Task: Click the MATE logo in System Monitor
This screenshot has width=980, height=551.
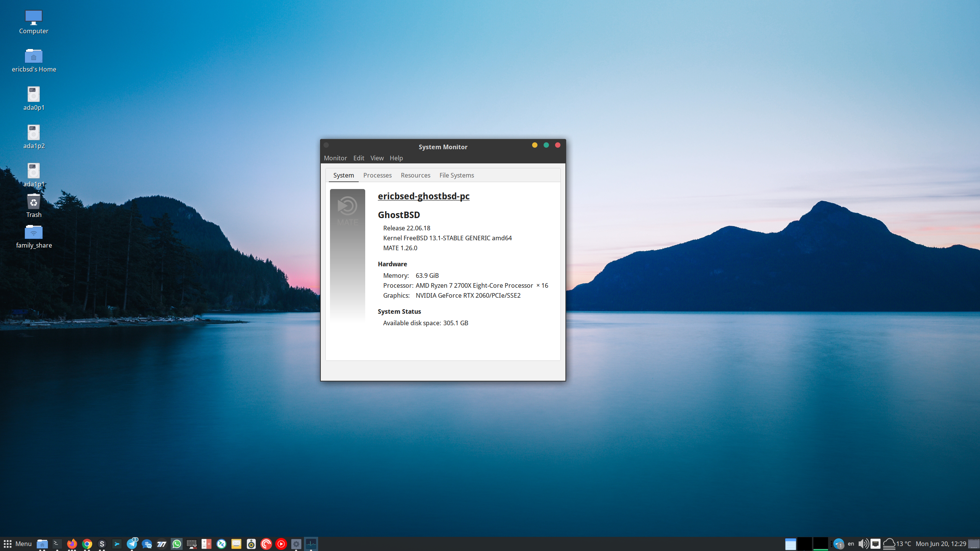Action: 347,211
